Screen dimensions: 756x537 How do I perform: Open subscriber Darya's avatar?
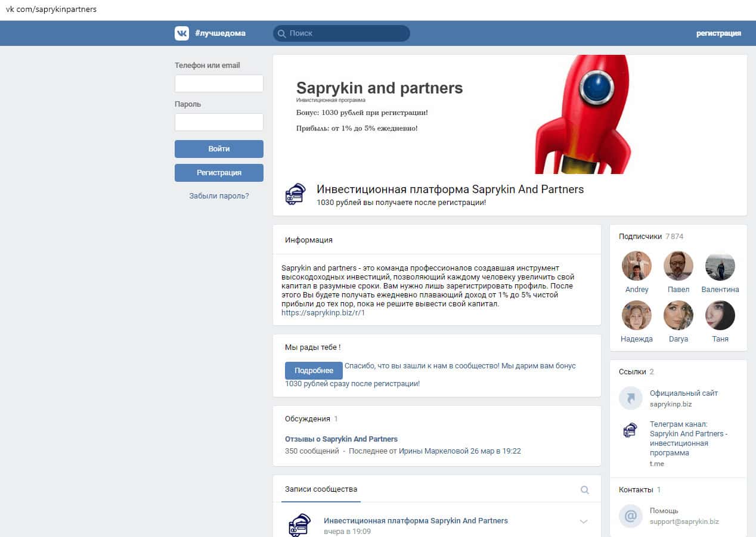[678, 315]
